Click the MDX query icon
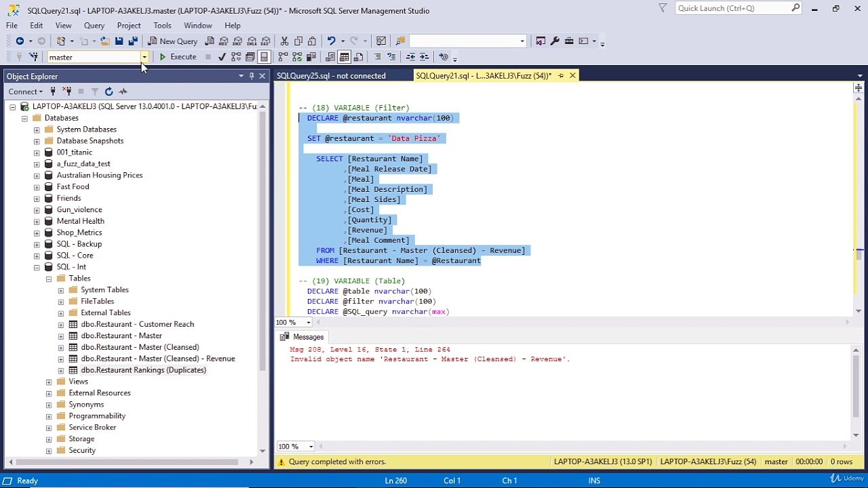 tap(224, 41)
